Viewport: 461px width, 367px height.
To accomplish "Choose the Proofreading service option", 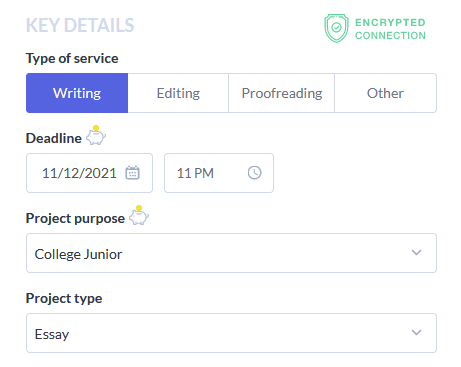I will [282, 93].
